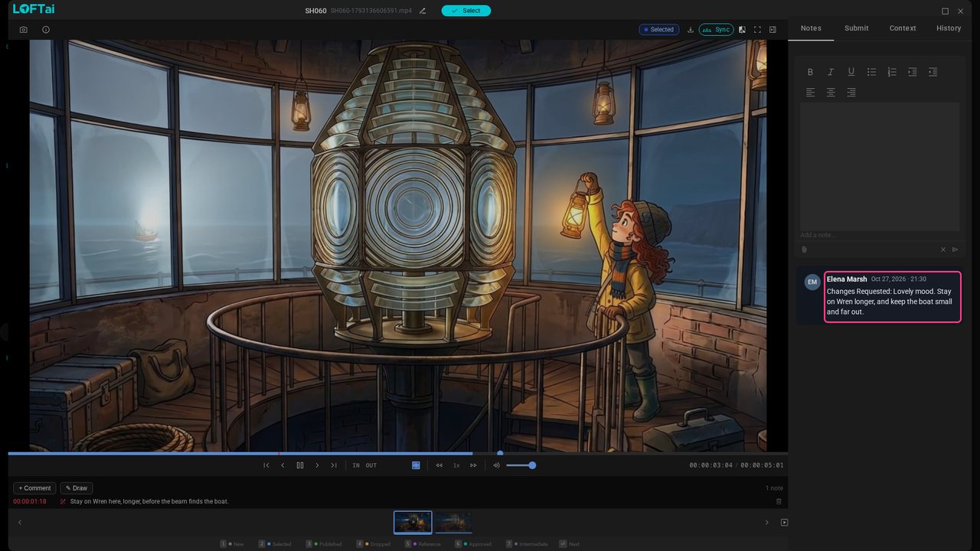Adjust the volume slider

520,465
